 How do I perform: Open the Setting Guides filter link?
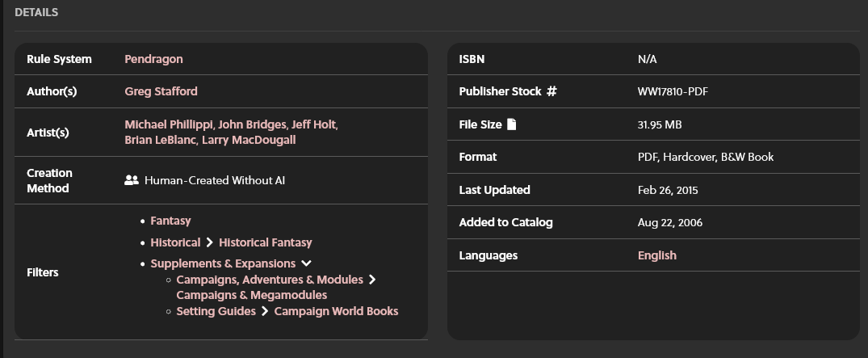216,311
